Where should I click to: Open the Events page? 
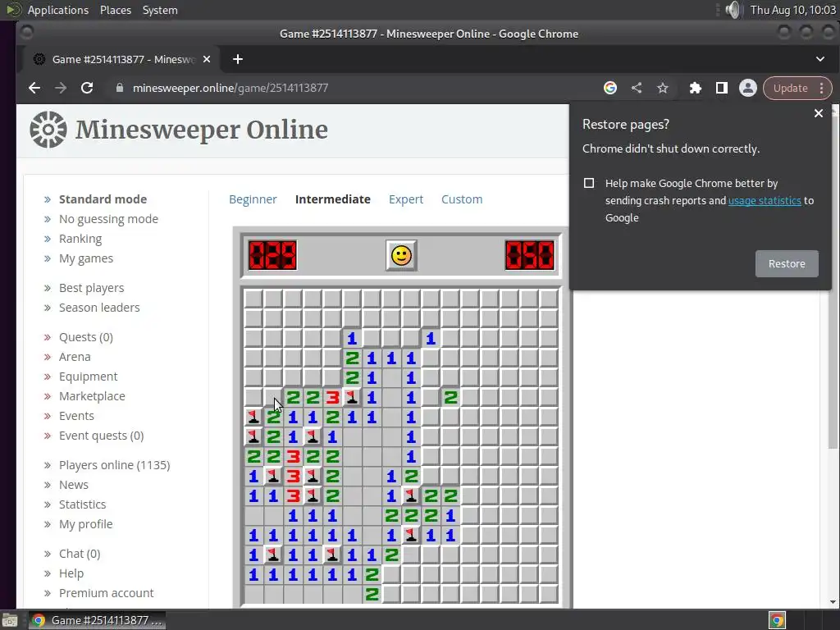[x=76, y=416]
